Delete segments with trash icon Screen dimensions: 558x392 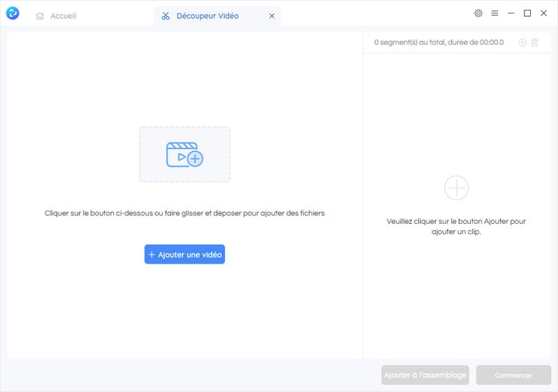click(x=534, y=43)
